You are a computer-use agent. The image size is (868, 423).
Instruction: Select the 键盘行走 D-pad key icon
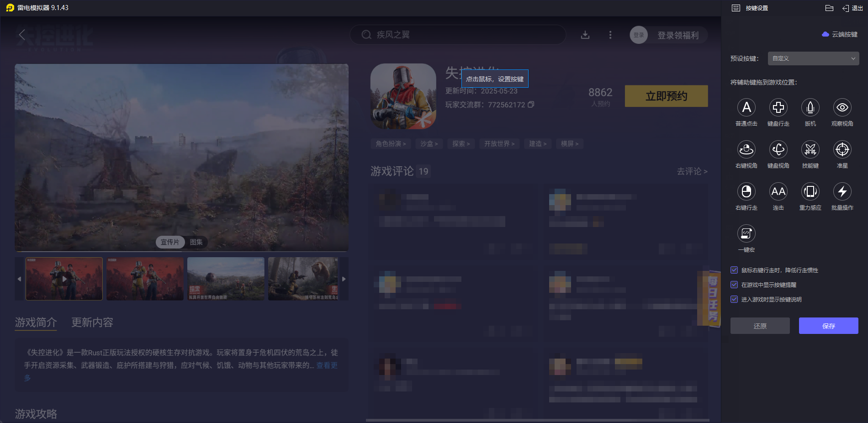coord(778,107)
